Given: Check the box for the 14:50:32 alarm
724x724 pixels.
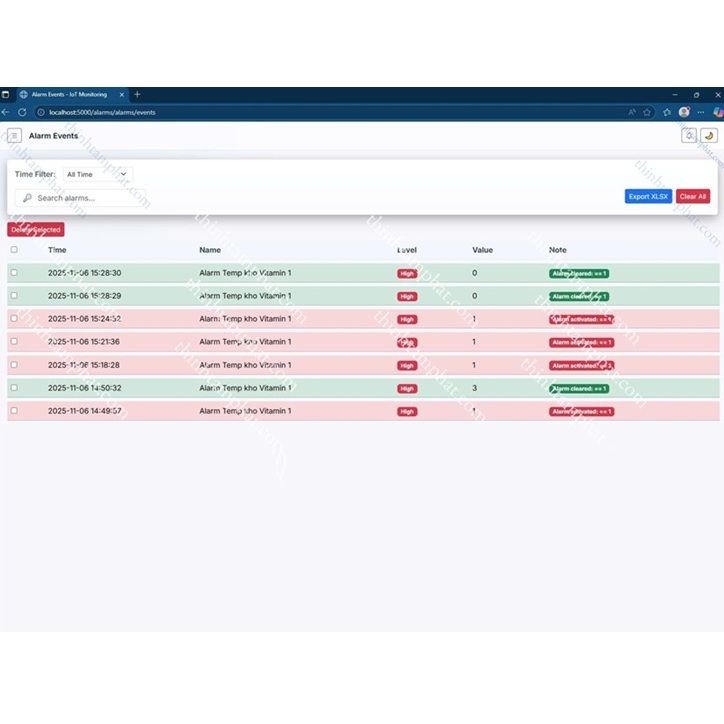Looking at the screenshot, I should 14,388.
